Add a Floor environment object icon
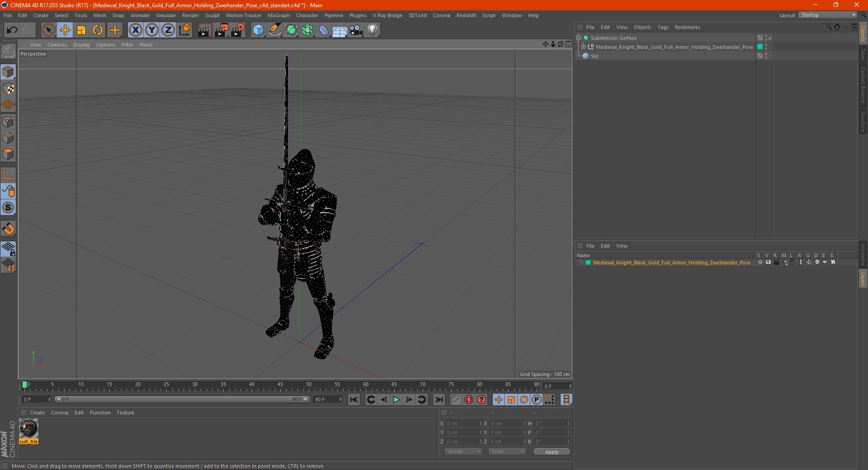Screen dimensions: 868x470 [x=340, y=30]
